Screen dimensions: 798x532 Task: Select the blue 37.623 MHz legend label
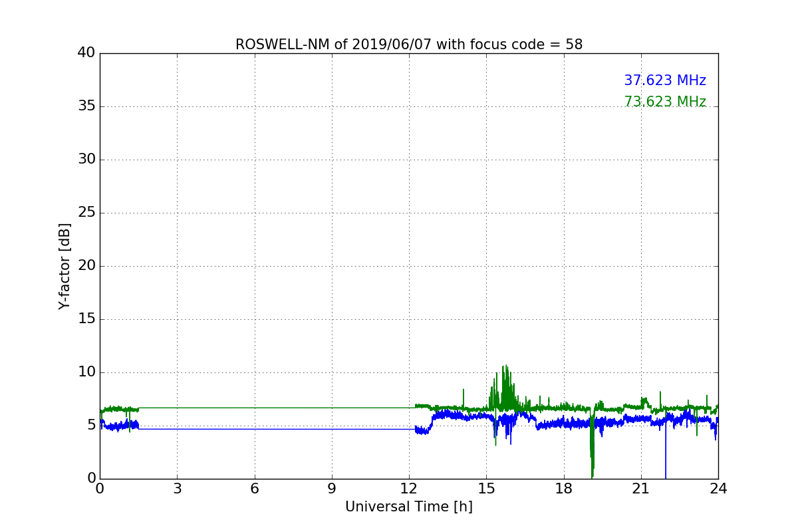coord(665,80)
